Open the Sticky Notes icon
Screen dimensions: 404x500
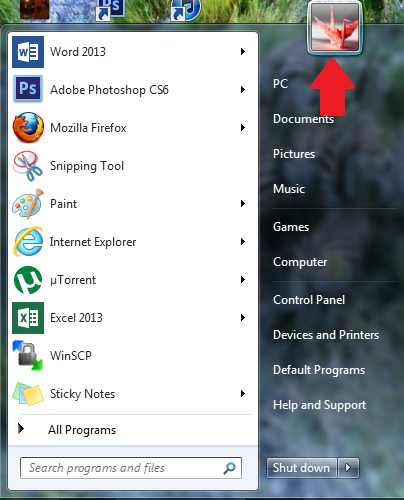28,394
